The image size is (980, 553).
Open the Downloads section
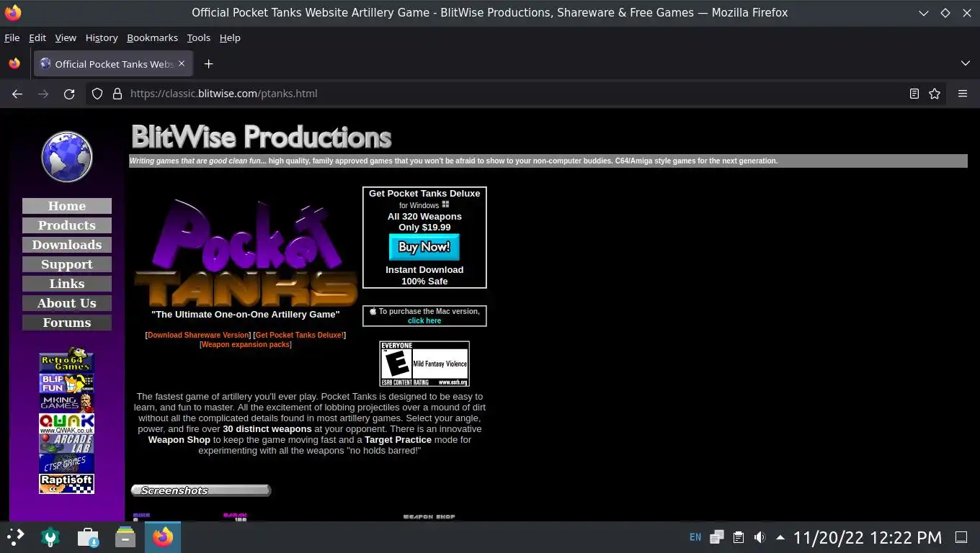[67, 245]
